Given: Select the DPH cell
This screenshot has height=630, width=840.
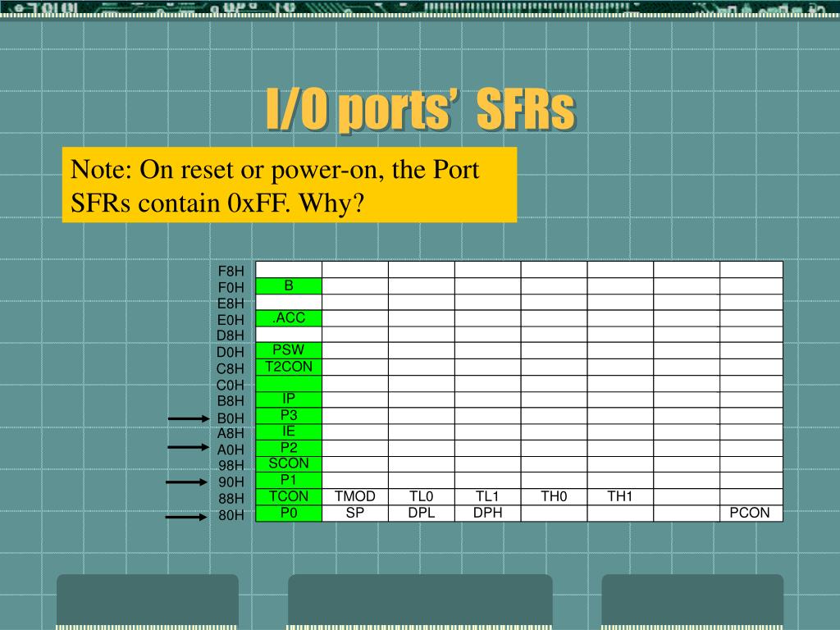Looking at the screenshot, I should click(487, 514).
